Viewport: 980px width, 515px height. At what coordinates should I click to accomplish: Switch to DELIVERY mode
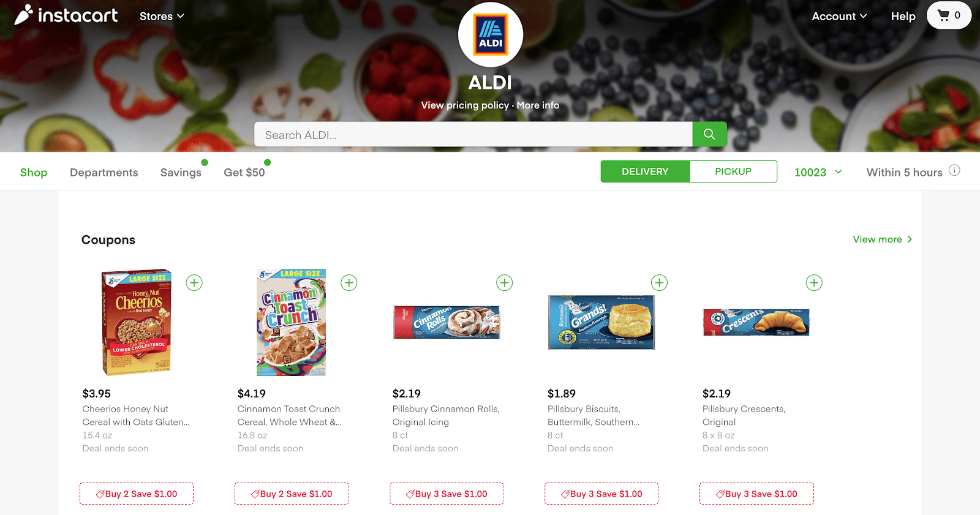645,171
